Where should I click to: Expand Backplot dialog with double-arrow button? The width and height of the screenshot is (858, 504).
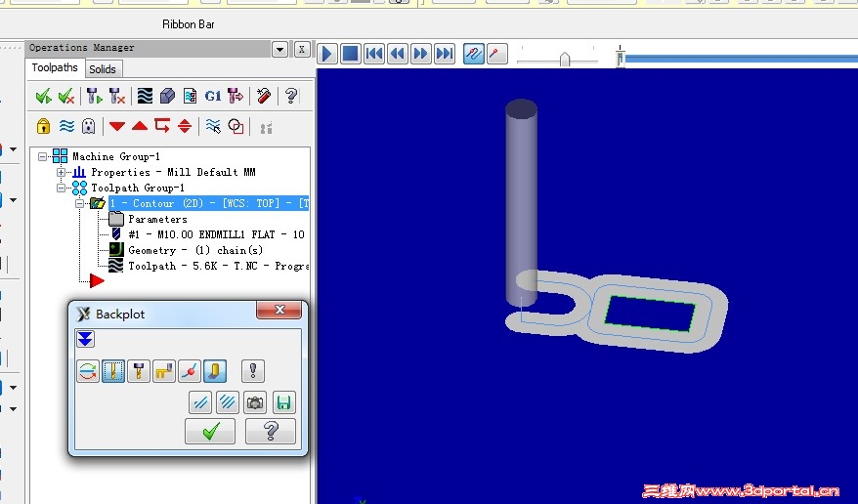pos(85,339)
